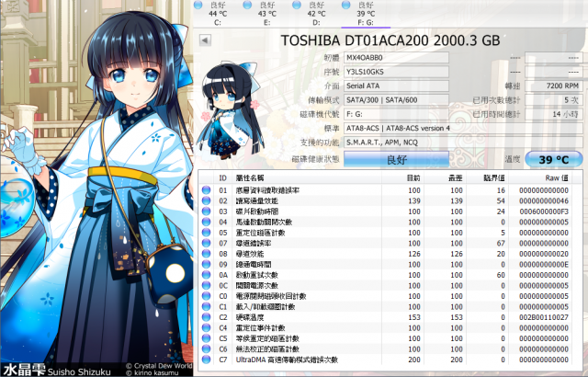This screenshot has width=588, height=377.
Task: Click the blue status orb above D: drive
Action: (297, 5)
